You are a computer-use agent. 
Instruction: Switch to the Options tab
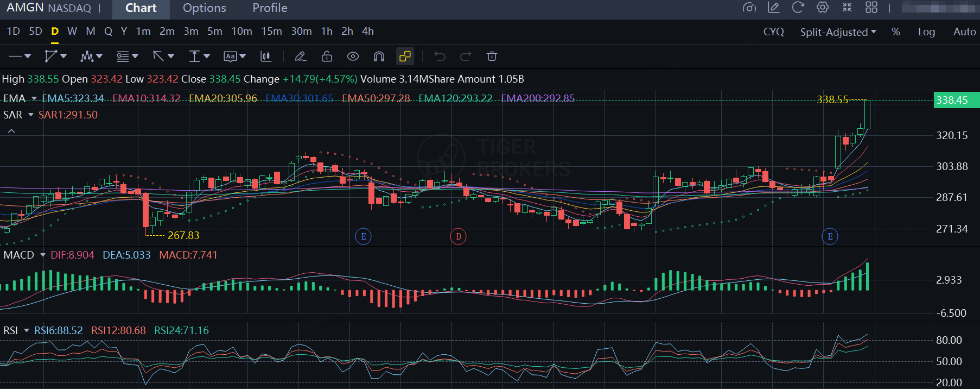pos(204,8)
